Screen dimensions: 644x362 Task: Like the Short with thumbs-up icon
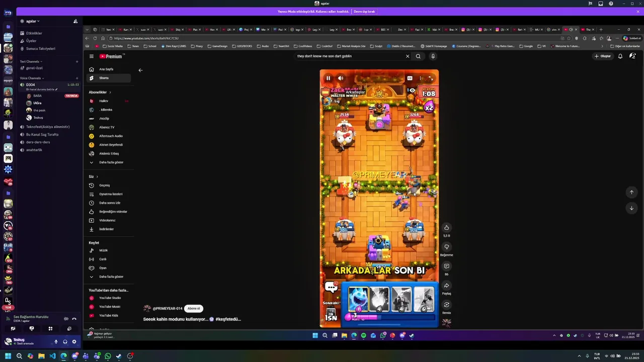point(446,228)
